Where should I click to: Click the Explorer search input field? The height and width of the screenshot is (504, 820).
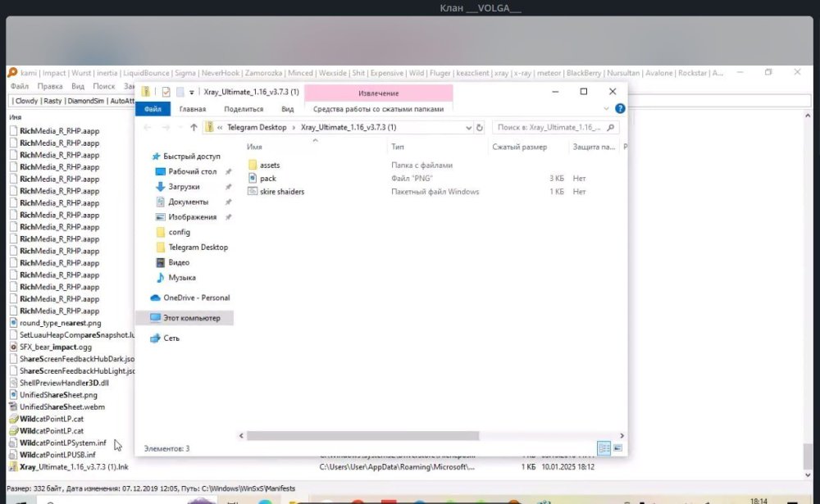tap(548, 128)
